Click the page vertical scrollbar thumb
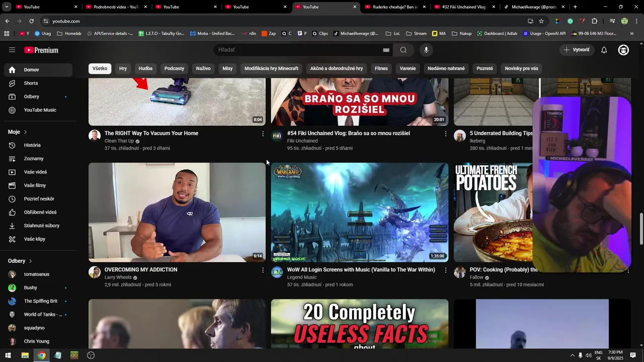The height and width of the screenshot is (362, 644). pos(641,228)
